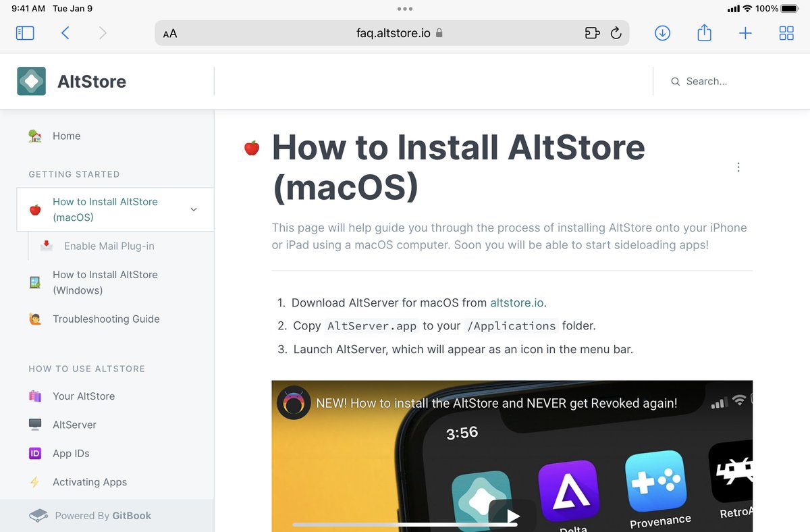Go to Home in the sidebar
The image size is (810, 532).
click(66, 136)
